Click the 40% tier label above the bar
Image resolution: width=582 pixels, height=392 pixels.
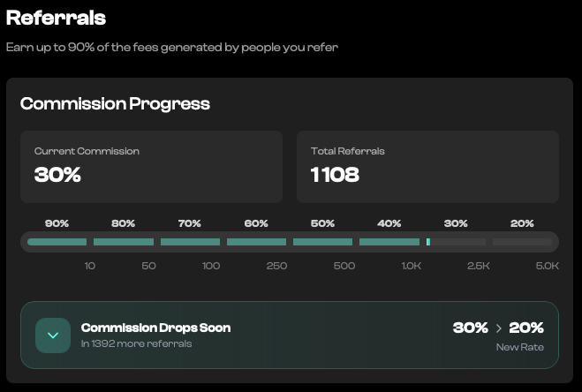pyautogui.click(x=389, y=223)
